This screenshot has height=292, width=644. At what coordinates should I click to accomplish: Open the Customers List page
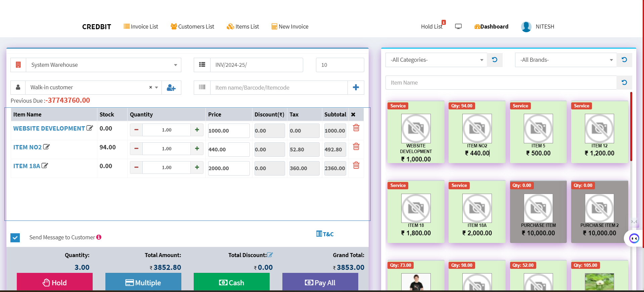[192, 27]
